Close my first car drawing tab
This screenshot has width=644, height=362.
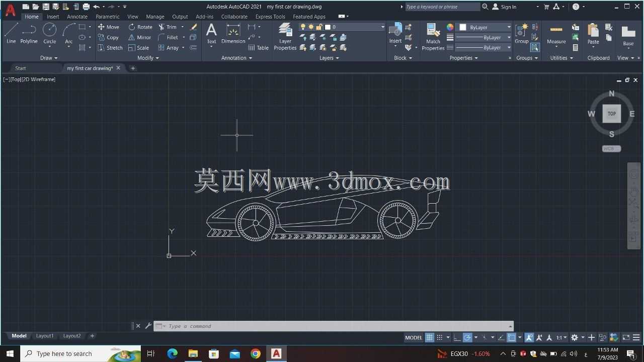[118, 68]
